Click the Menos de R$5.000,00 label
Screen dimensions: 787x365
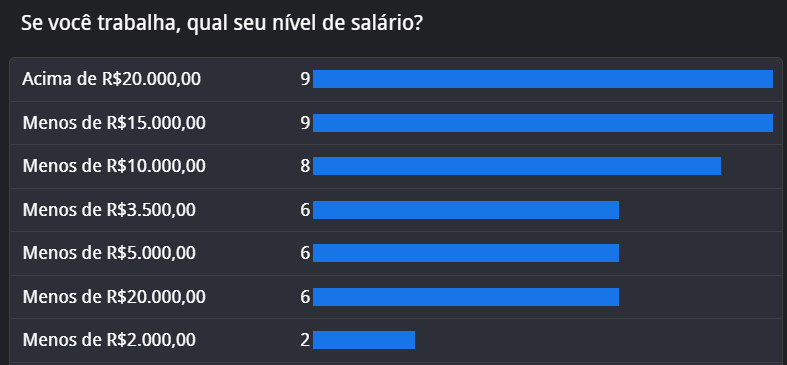pyautogui.click(x=109, y=253)
